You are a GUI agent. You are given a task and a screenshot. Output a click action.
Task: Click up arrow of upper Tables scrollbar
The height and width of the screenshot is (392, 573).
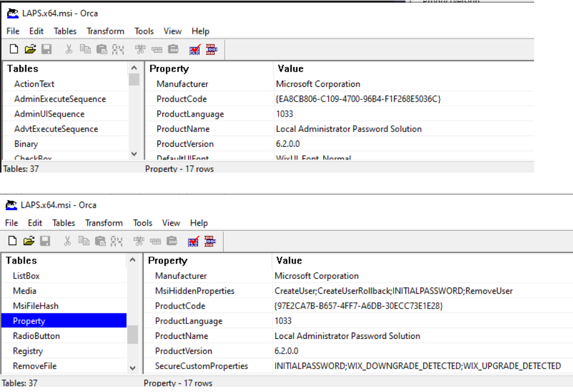pyautogui.click(x=134, y=68)
